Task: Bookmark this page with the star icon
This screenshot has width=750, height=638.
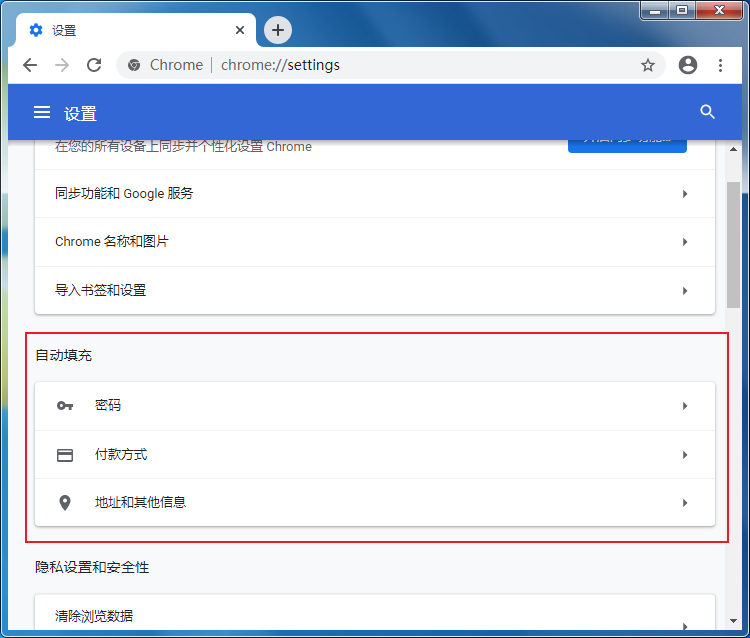Action: pos(648,65)
